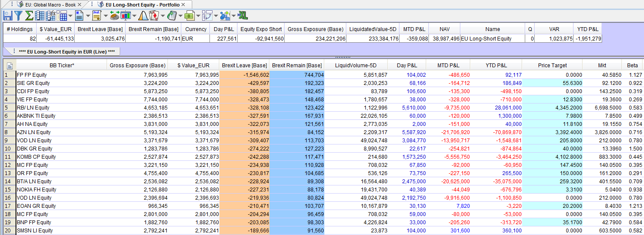Viewport: 644px width, 235px height.
Task: Open the Filter funnel tool
Action: tap(18, 16)
